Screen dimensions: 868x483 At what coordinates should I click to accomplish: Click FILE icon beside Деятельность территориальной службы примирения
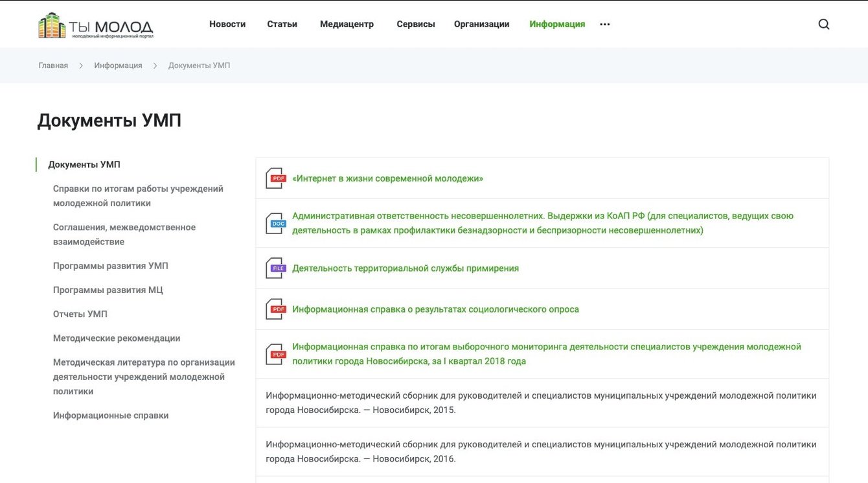tap(275, 268)
